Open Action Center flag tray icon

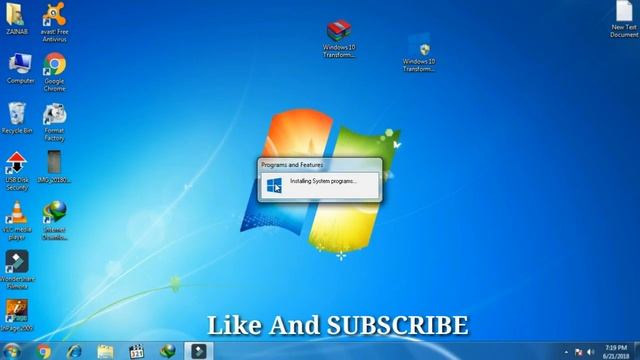[x=579, y=352]
